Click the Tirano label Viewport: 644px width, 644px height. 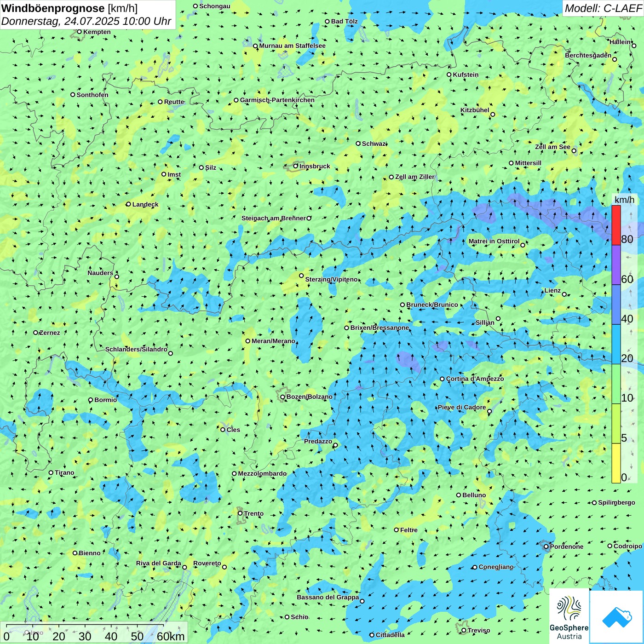point(64,472)
